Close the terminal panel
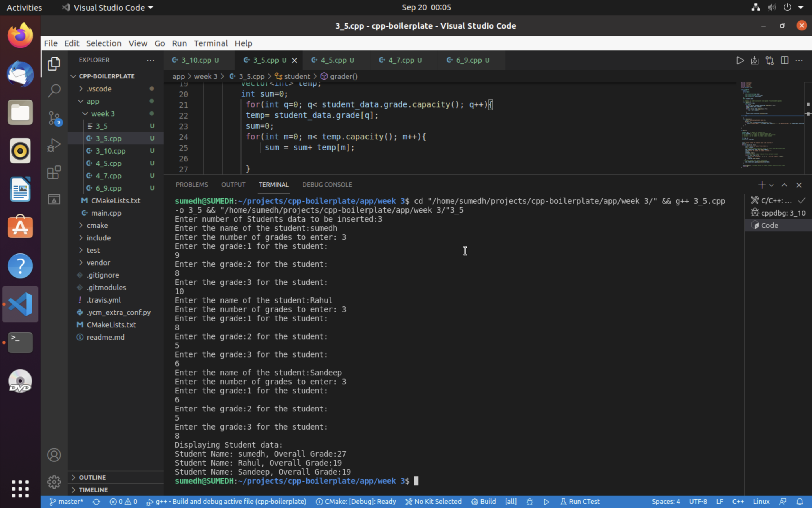The image size is (812, 508). pos(799,185)
